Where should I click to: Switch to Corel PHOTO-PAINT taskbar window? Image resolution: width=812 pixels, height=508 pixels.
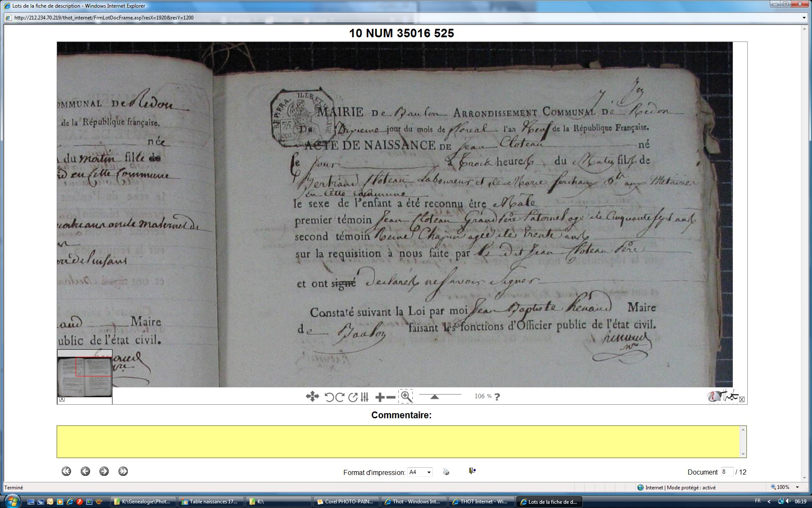click(x=346, y=502)
